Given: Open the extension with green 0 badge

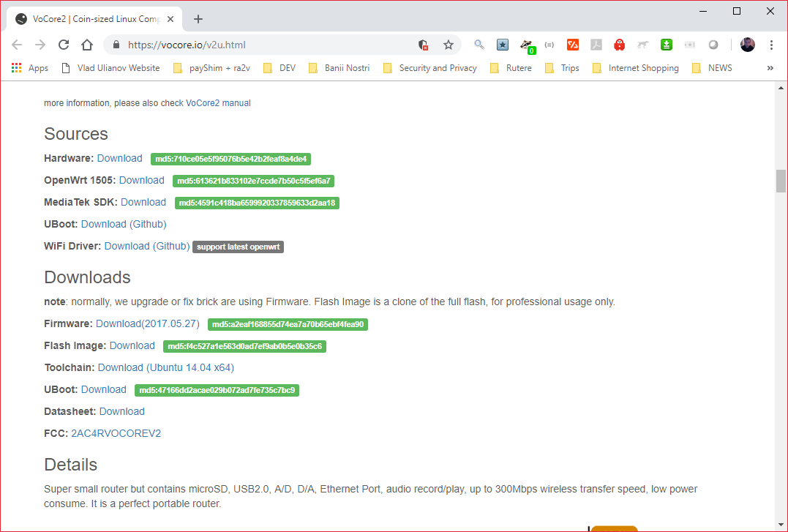Looking at the screenshot, I should coord(527,46).
